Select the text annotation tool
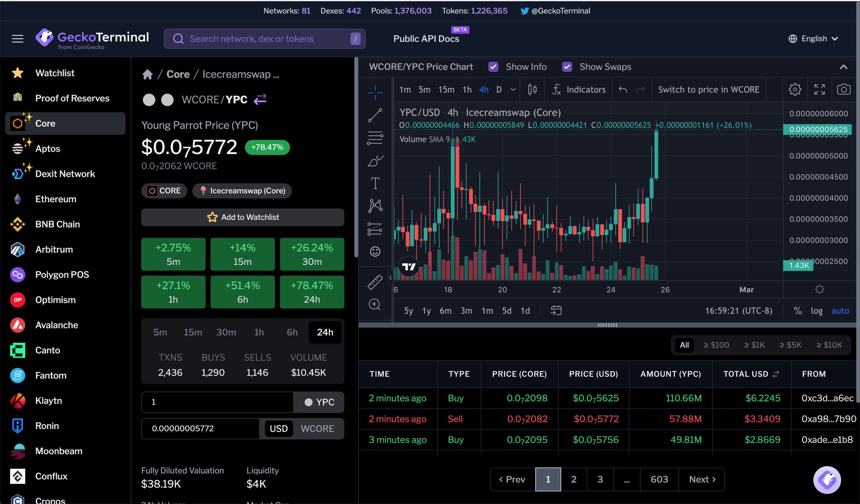This screenshot has width=860, height=504. (x=375, y=183)
